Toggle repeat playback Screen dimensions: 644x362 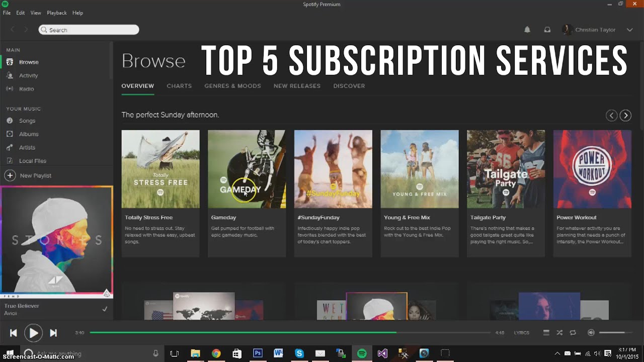573,332
